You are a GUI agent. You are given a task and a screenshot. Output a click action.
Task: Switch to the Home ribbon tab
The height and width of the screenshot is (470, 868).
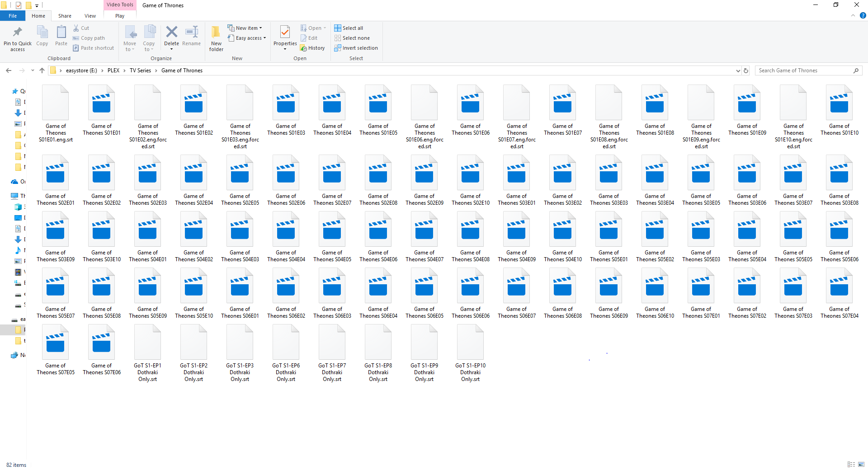click(x=38, y=16)
